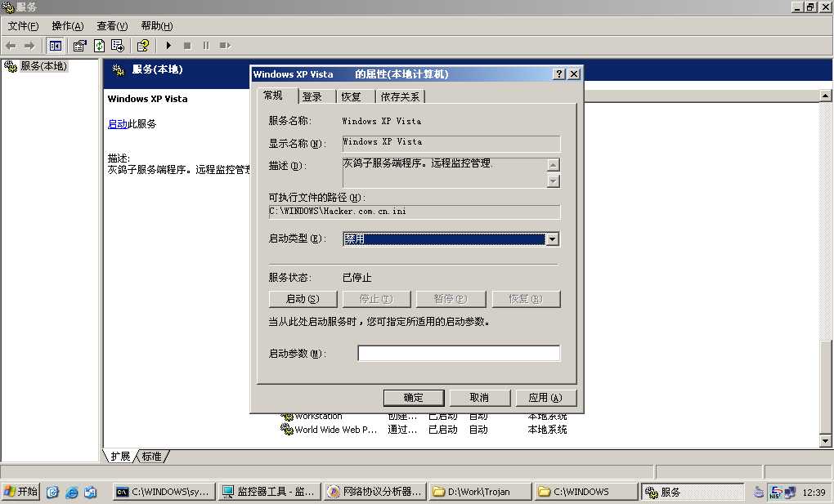Switch to the 扩展 view tab
Screen dimensions: 834x504
(x=121, y=456)
